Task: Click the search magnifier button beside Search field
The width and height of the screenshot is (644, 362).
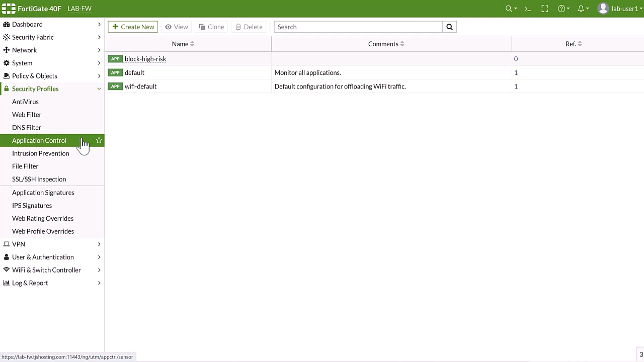Action: coord(449,27)
